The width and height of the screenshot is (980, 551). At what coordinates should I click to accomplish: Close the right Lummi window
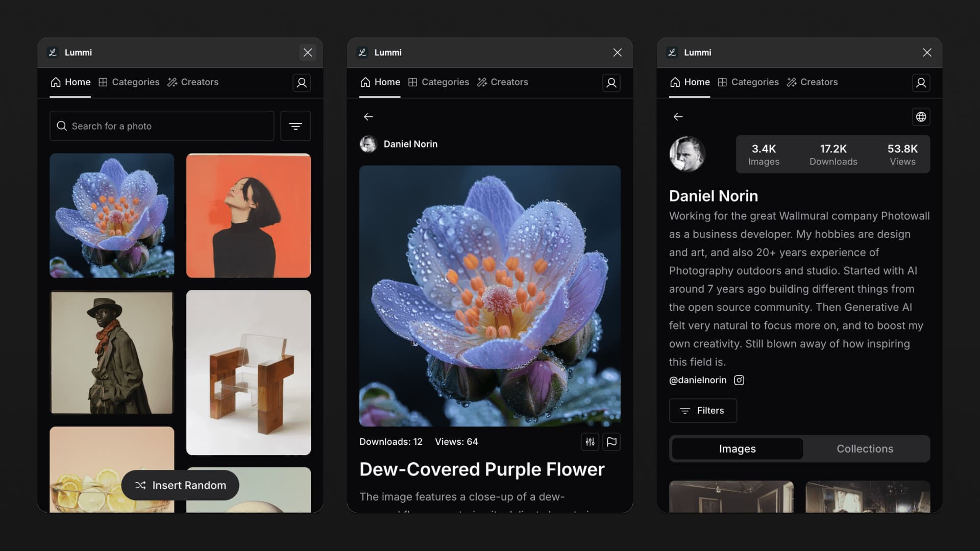point(927,53)
